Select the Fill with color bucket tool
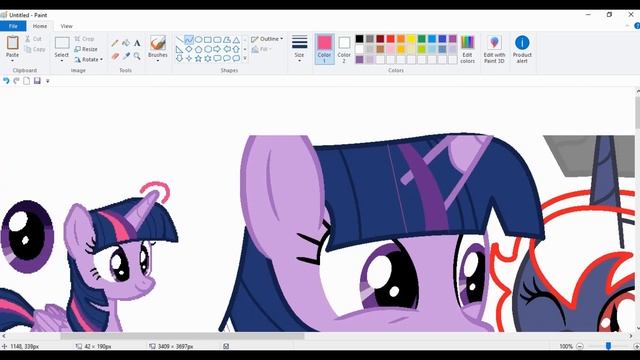This screenshot has height=360, width=640. coord(126,42)
